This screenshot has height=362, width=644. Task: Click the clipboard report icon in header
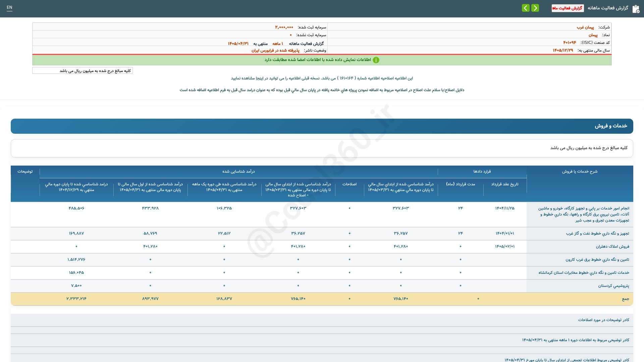point(636,9)
